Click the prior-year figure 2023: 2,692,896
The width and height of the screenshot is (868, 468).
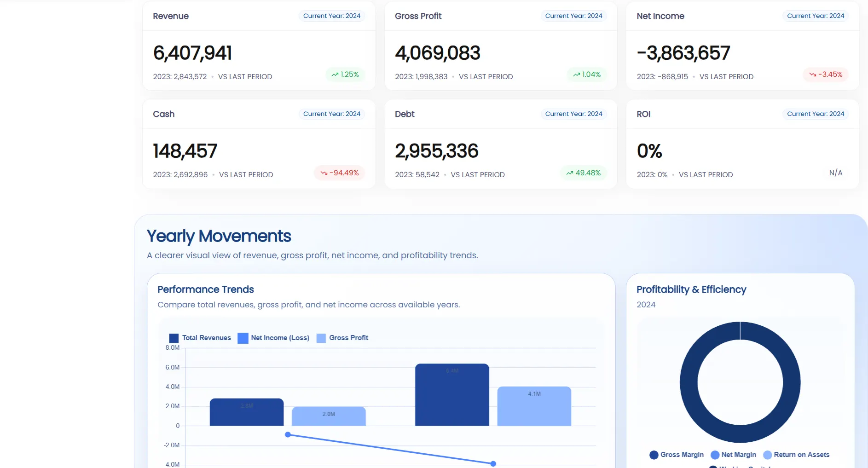pyautogui.click(x=180, y=175)
